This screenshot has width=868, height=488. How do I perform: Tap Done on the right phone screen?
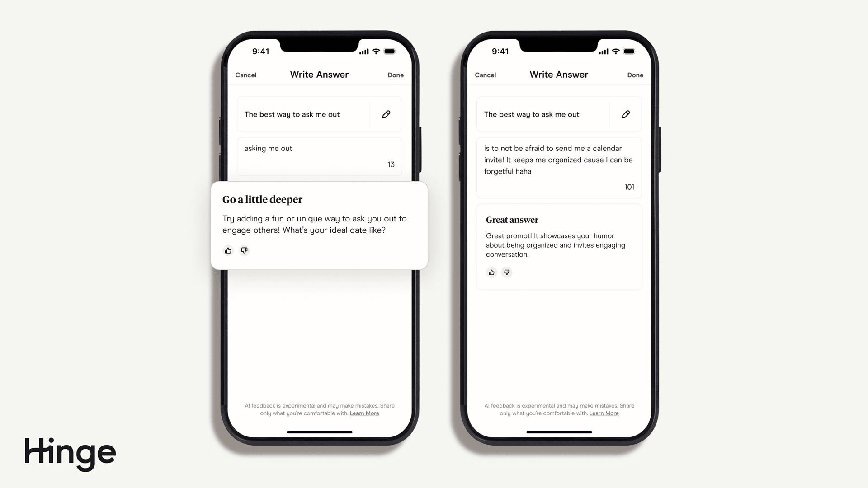(635, 75)
